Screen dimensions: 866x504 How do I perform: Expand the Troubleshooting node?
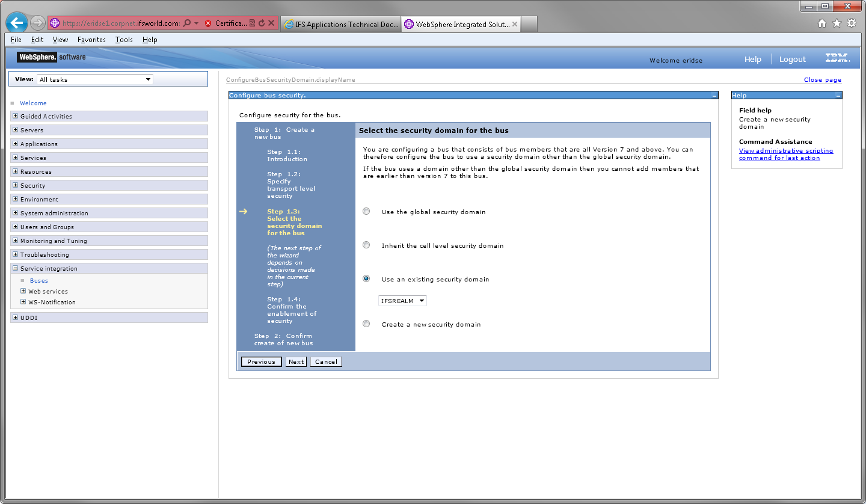(16, 254)
